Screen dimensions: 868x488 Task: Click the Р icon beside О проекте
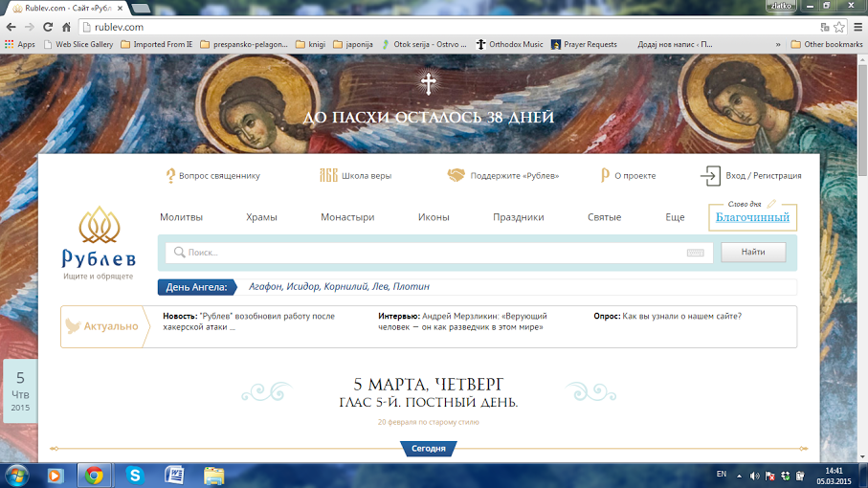[605, 175]
